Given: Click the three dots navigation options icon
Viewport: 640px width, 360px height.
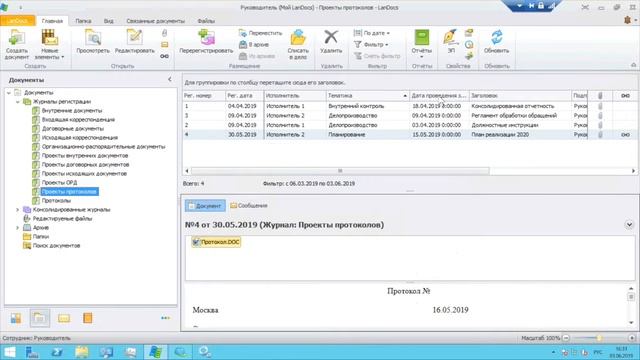Looking at the screenshot, I should 165,318.
